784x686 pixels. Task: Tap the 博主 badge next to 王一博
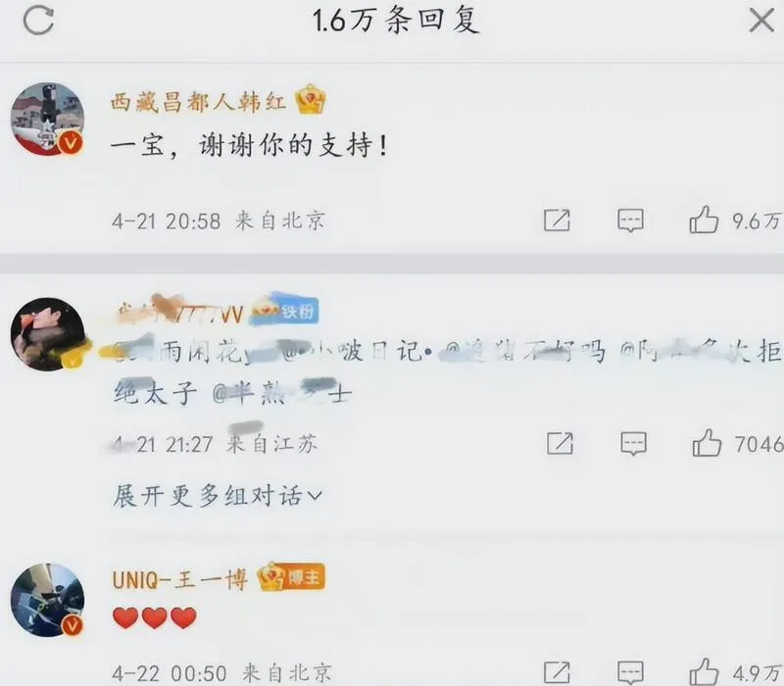tap(291, 577)
